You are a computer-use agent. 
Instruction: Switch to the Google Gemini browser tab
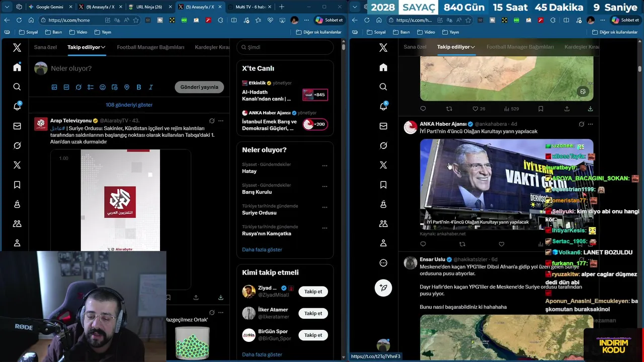click(x=49, y=7)
